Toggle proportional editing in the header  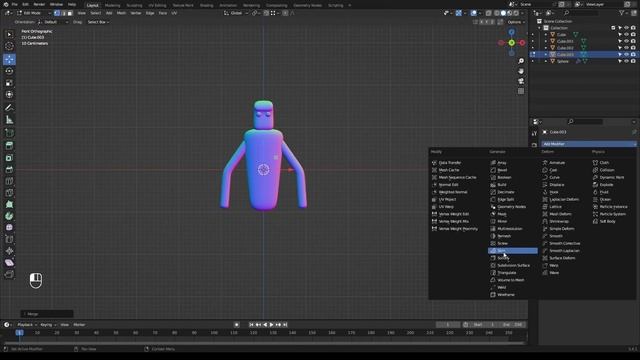click(285, 13)
